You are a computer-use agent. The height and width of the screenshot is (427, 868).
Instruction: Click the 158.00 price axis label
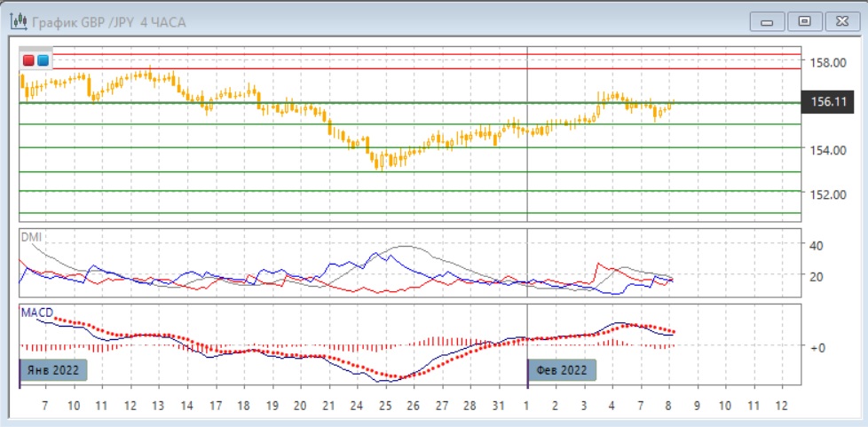coord(825,63)
